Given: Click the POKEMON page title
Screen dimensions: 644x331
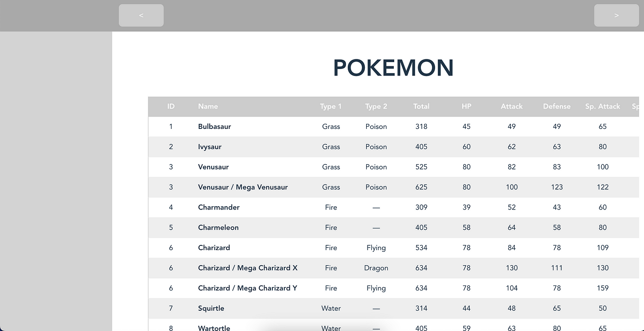Looking at the screenshot, I should (393, 68).
